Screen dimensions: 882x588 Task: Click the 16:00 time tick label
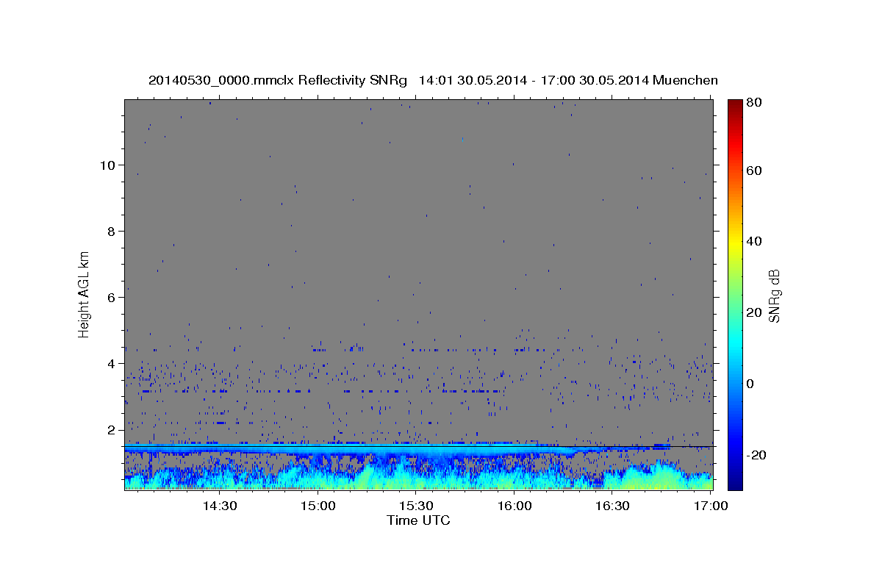[514, 506]
